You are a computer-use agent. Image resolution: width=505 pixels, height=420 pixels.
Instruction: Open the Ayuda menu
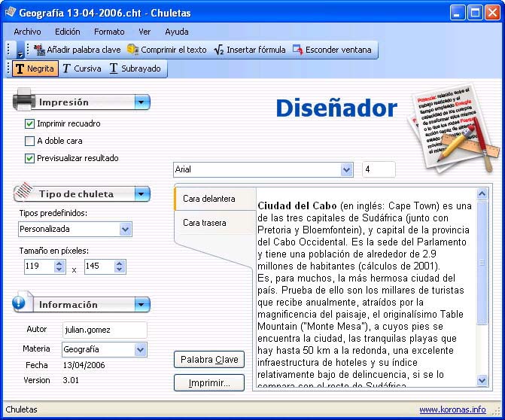177,32
